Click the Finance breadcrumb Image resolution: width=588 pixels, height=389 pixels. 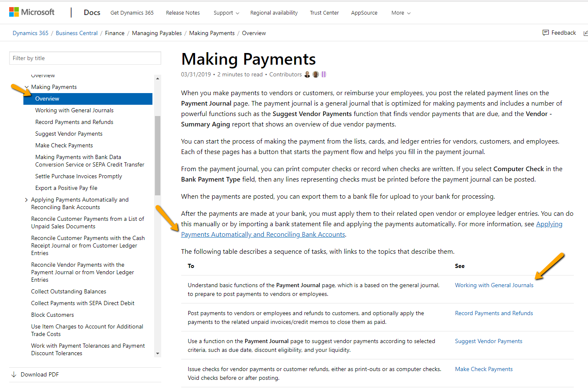pos(115,33)
